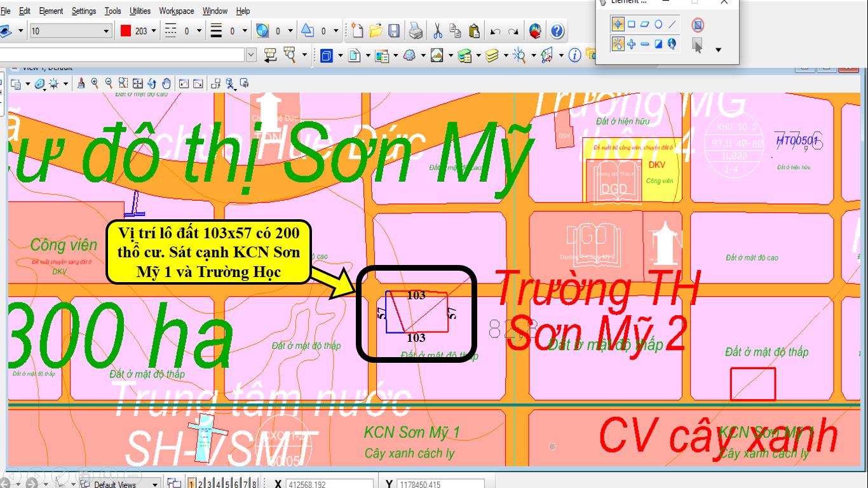Toggle view 5 button in status bar
This screenshot has width=868, height=488.
tap(227, 484)
